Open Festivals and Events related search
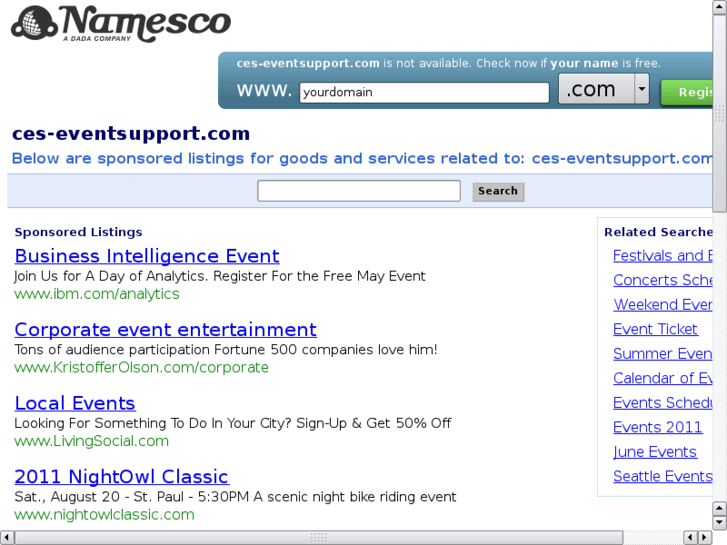The image size is (727, 545). (663, 256)
